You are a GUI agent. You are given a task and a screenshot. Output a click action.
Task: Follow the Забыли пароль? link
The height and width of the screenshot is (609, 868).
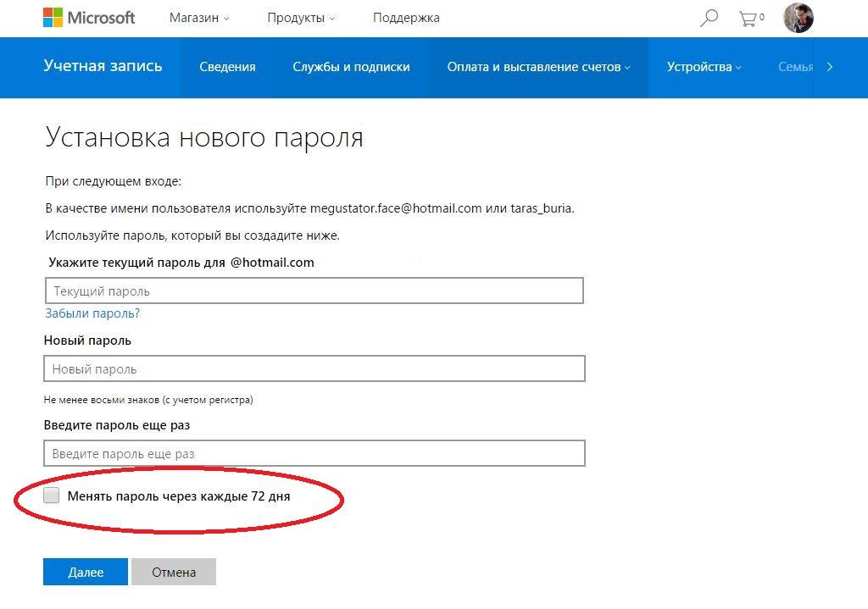click(x=92, y=313)
